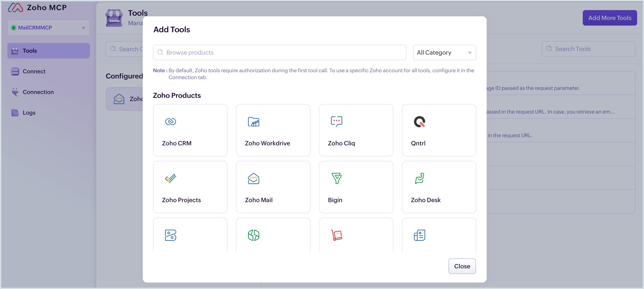Click the blue card icon below Zoho Projects
Image resolution: width=644 pixels, height=289 pixels.
[x=170, y=235]
